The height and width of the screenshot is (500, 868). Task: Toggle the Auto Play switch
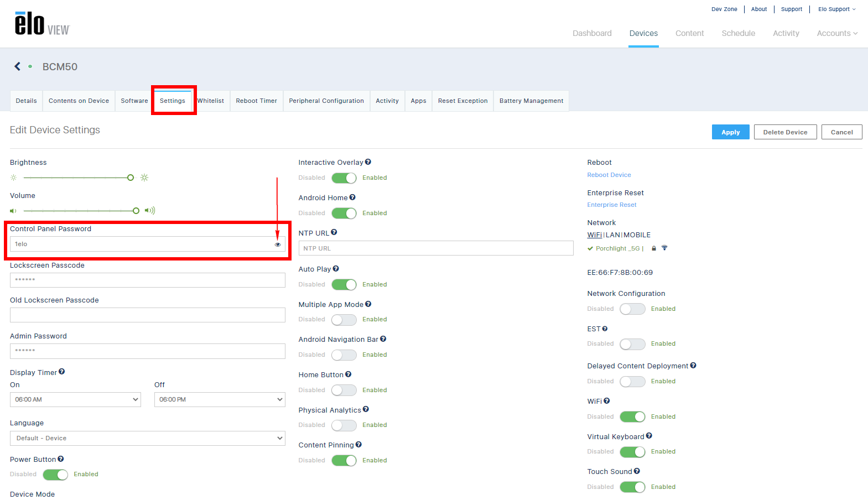point(344,285)
